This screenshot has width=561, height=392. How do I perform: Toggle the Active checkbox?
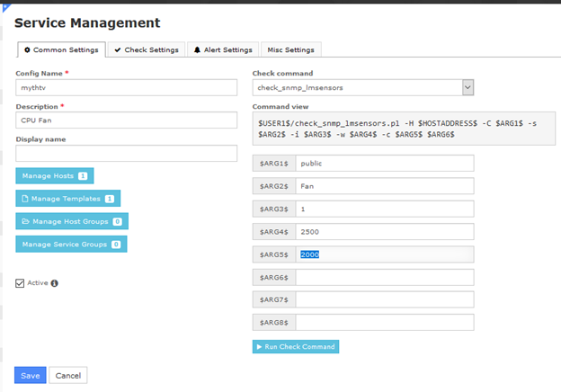tap(21, 283)
